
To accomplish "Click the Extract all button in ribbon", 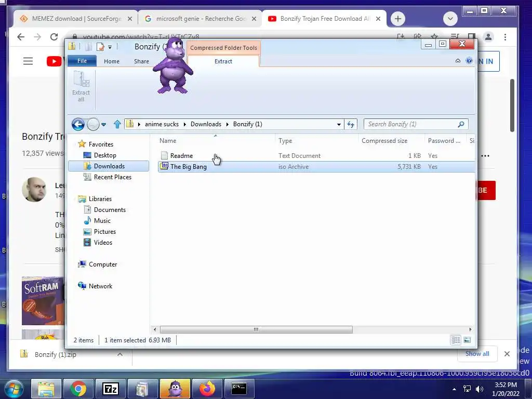I will pos(81,87).
